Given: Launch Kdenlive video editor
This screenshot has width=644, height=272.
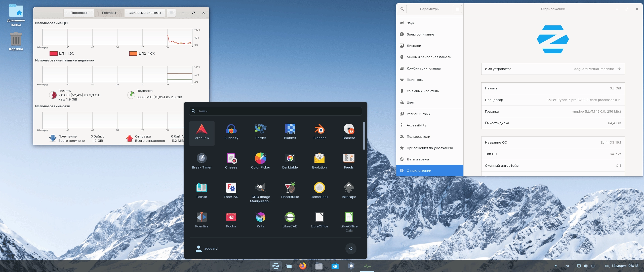Looking at the screenshot, I should pos(202,222).
